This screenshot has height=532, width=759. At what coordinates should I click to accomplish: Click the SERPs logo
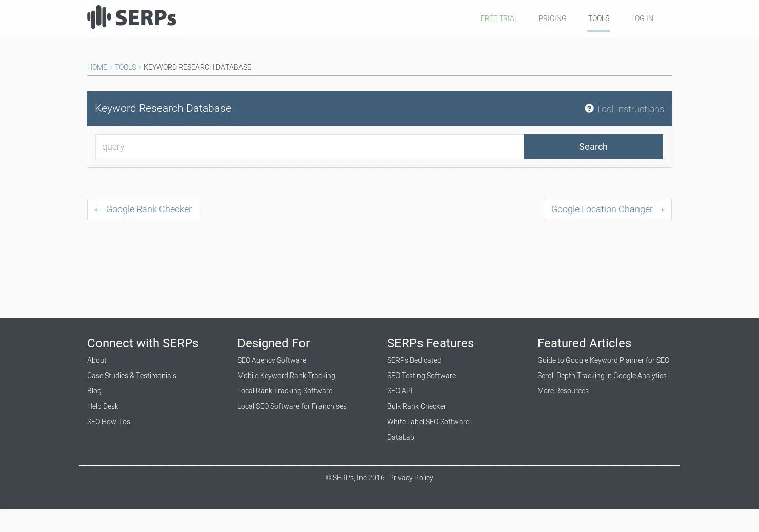(x=132, y=17)
